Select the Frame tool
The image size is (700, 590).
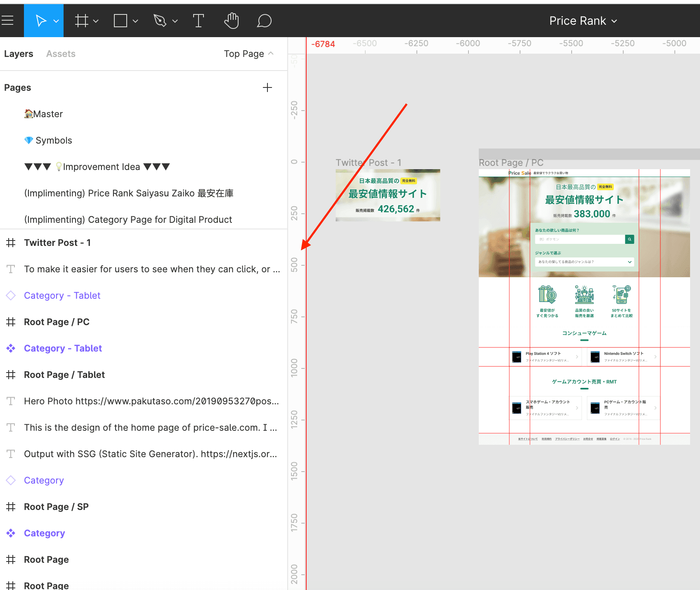click(81, 21)
